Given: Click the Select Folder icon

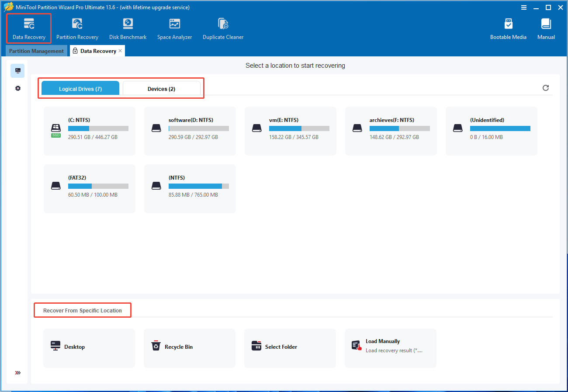Looking at the screenshot, I should [x=256, y=346].
